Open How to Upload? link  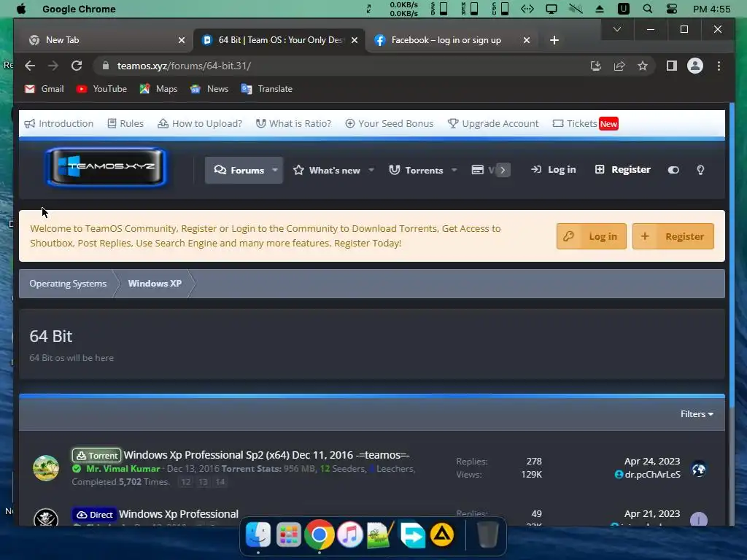[x=200, y=123]
